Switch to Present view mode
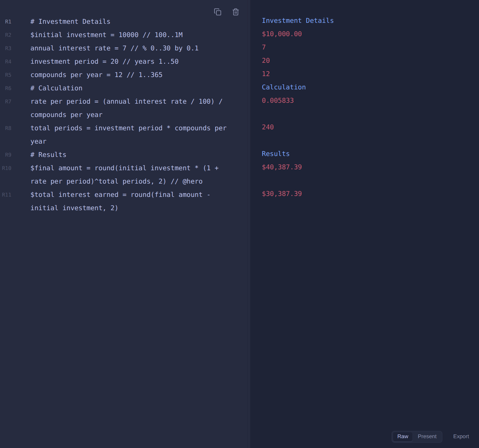The width and height of the screenshot is (479, 448). coord(427,437)
